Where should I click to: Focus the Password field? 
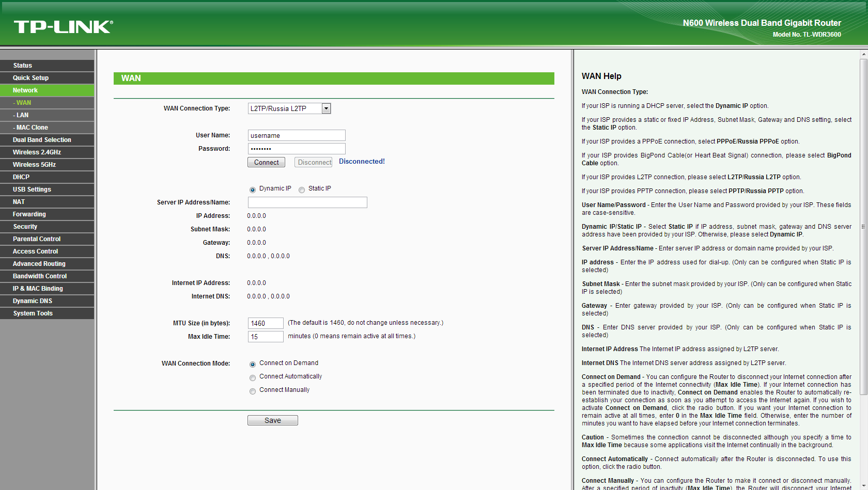coord(297,149)
